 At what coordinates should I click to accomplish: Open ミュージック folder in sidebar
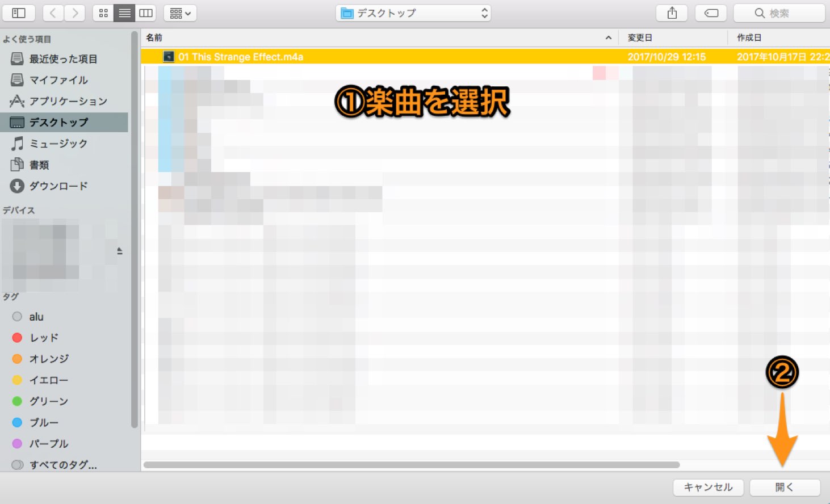click(x=64, y=144)
